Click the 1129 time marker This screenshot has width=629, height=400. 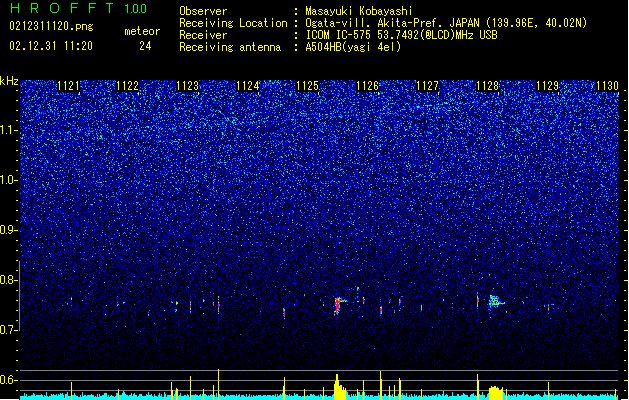(548, 86)
